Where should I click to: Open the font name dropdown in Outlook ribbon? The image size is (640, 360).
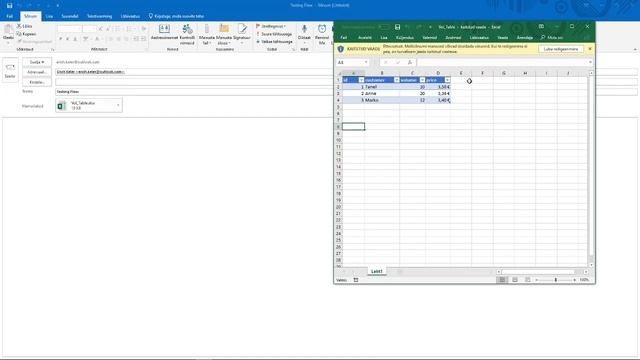click(x=70, y=29)
